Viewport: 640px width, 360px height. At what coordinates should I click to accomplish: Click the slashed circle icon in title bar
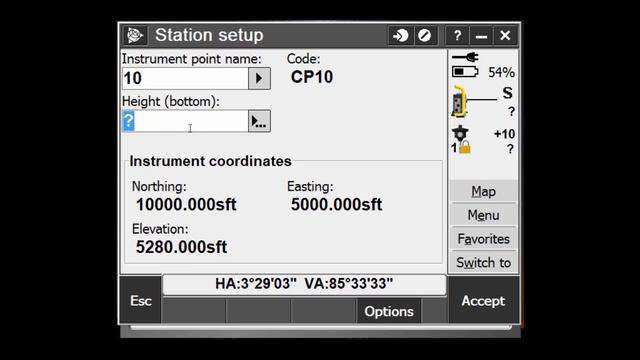[x=425, y=36]
